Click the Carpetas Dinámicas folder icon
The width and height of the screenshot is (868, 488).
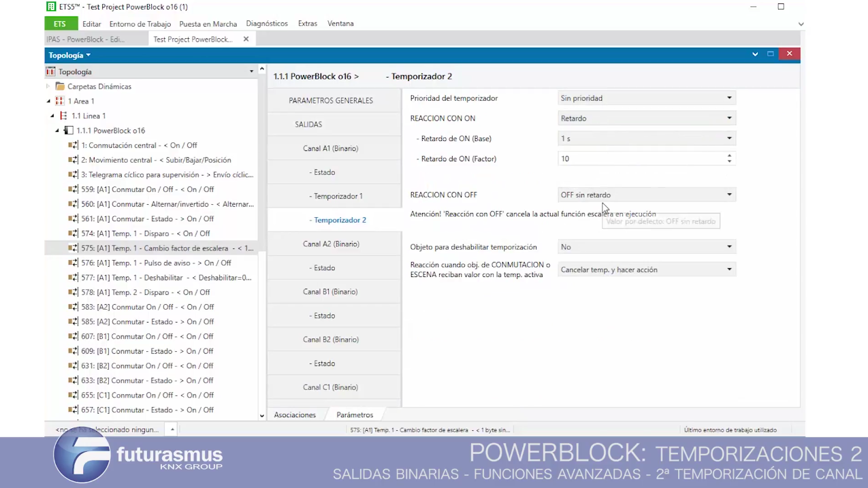point(60,86)
